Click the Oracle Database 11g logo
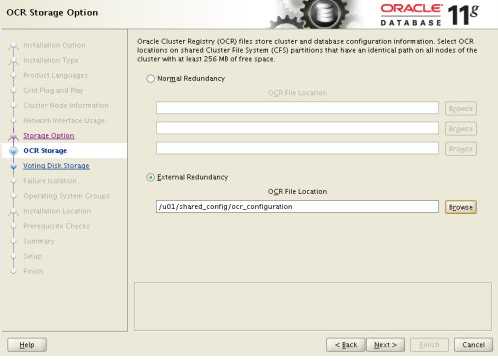 [x=430, y=15]
